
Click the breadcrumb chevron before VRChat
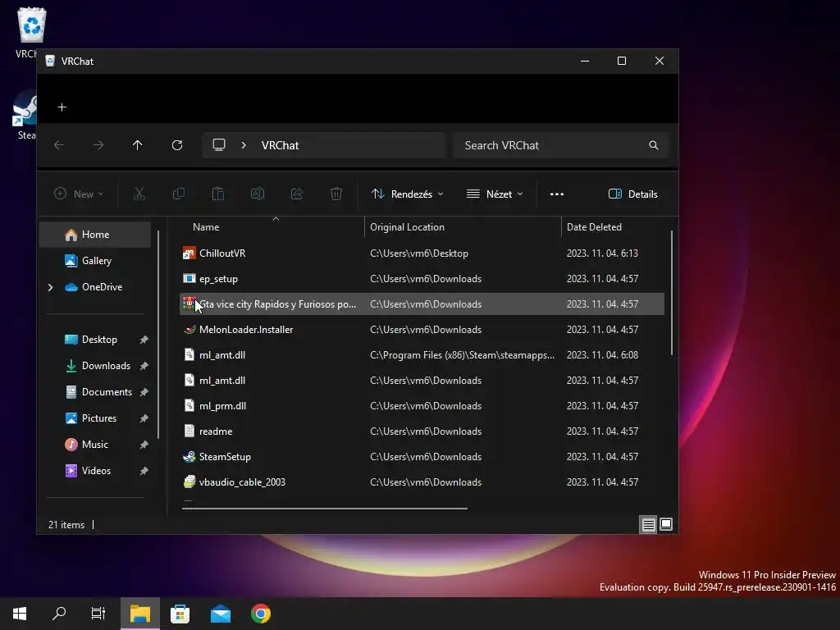(x=243, y=145)
